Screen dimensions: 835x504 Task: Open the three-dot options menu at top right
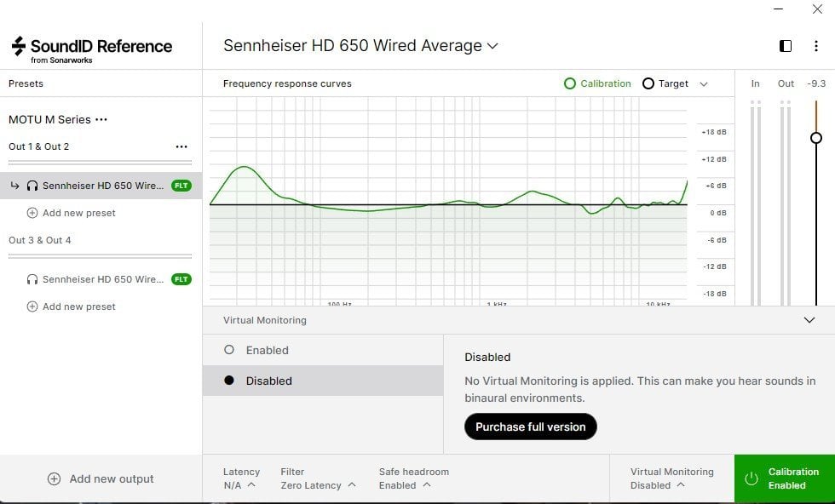[x=816, y=46]
